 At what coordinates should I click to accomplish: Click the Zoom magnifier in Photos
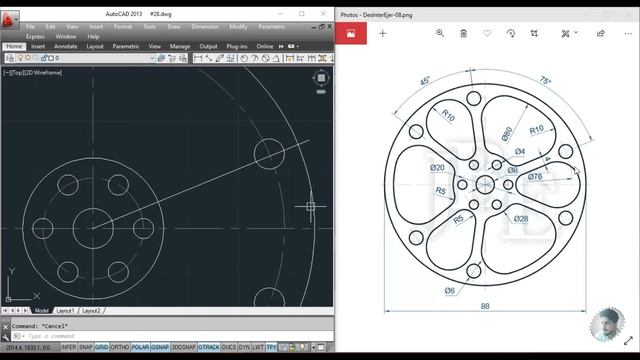(440, 33)
